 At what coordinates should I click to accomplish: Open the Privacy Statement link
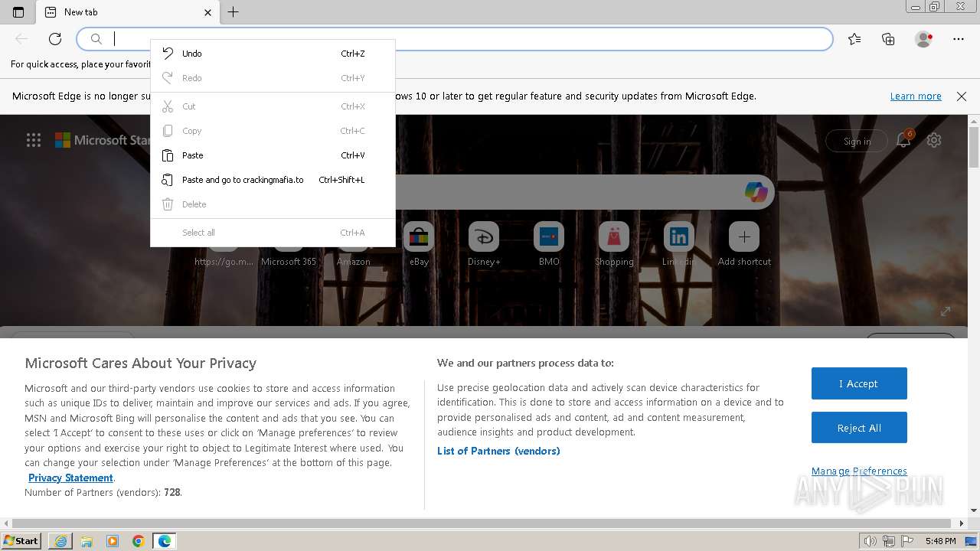pyautogui.click(x=70, y=478)
